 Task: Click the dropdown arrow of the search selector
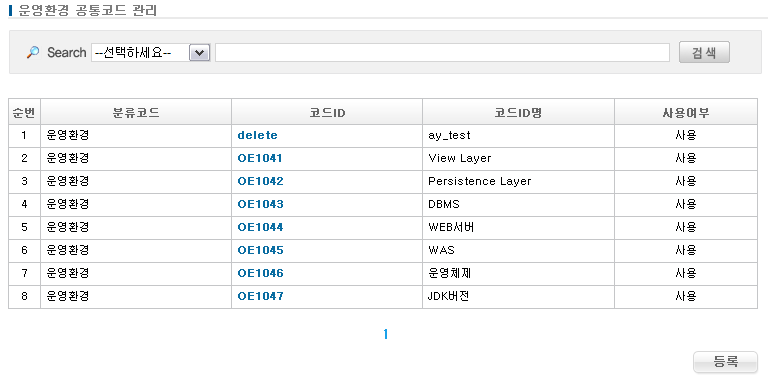[199, 53]
